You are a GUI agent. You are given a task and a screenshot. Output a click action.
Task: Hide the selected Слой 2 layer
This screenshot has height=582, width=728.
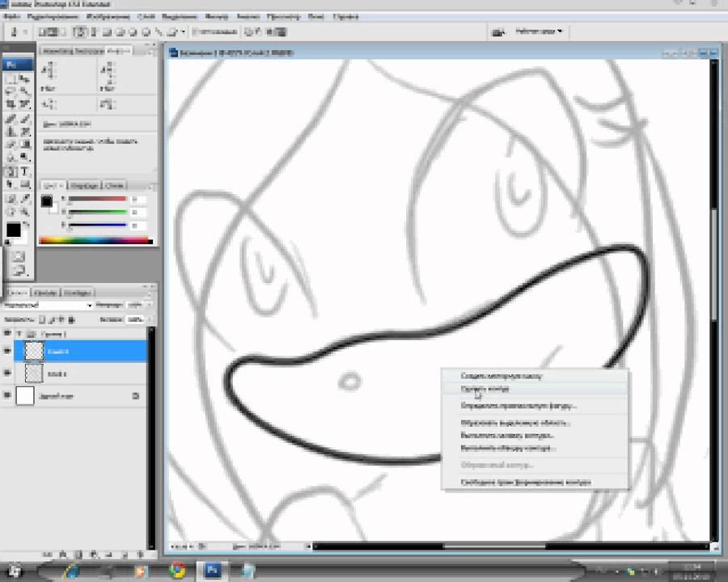[x=7, y=352]
